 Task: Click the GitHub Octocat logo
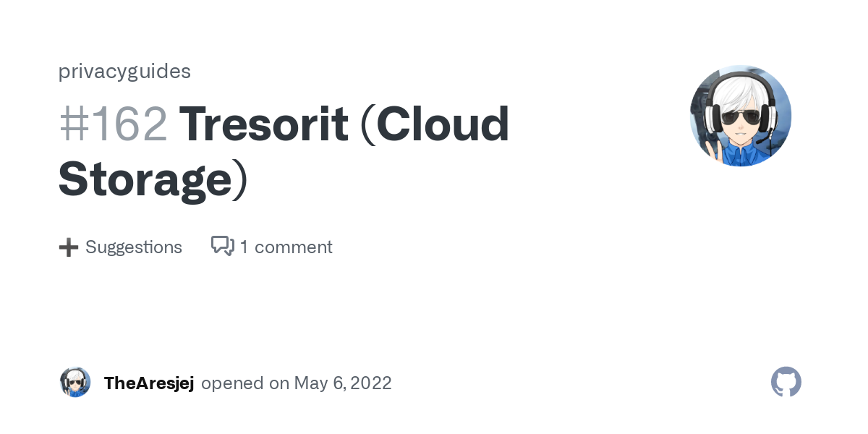point(786,382)
